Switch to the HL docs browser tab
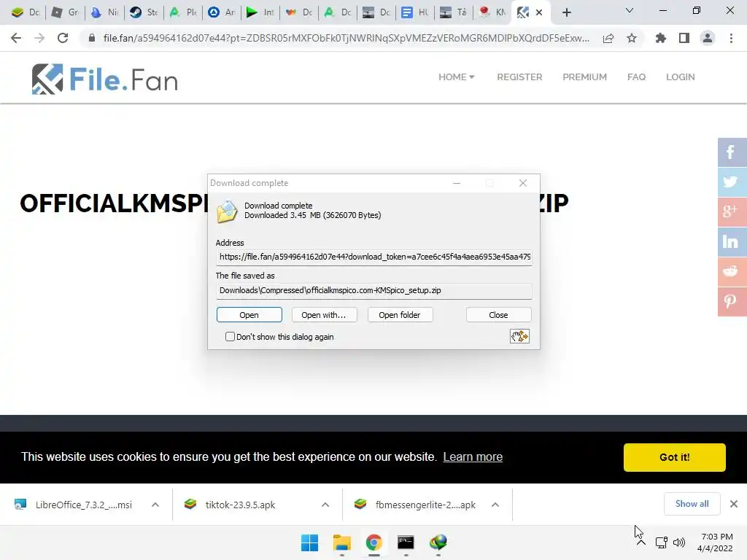Viewport: 747px width, 560px height. click(x=415, y=12)
